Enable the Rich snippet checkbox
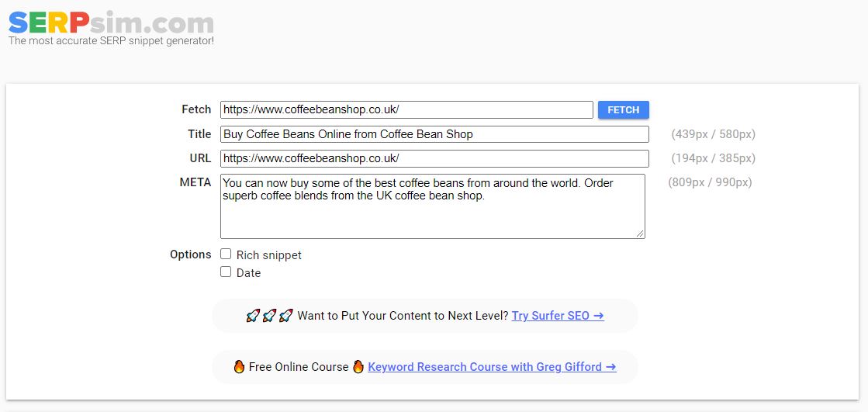 pyautogui.click(x=226, y=254)
